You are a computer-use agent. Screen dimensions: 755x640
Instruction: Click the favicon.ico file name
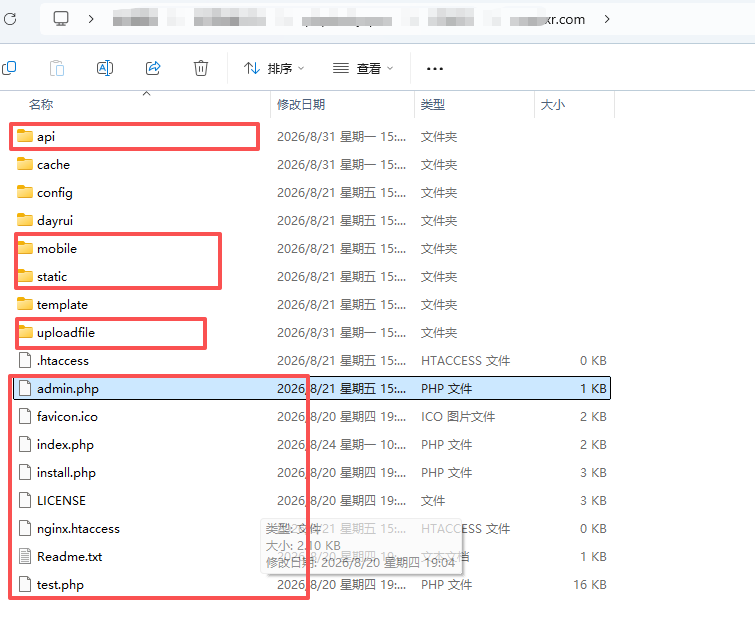tap(67, 417)
